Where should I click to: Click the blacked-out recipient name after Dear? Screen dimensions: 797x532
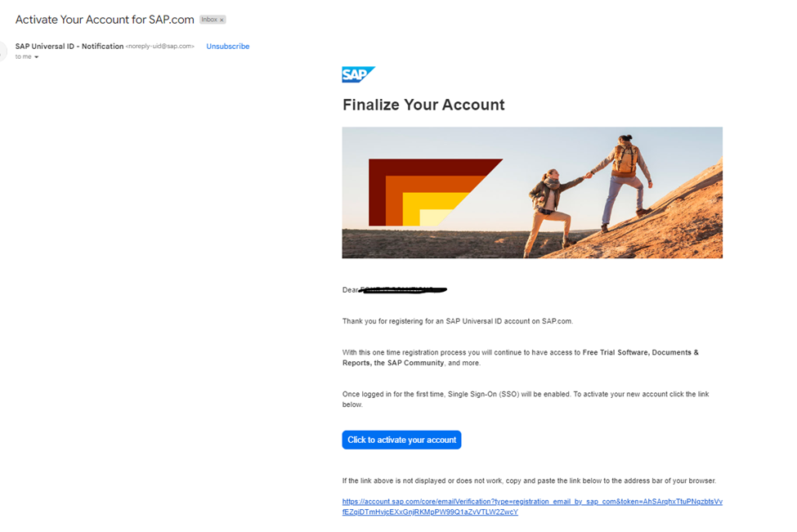(x=403, y=290)
